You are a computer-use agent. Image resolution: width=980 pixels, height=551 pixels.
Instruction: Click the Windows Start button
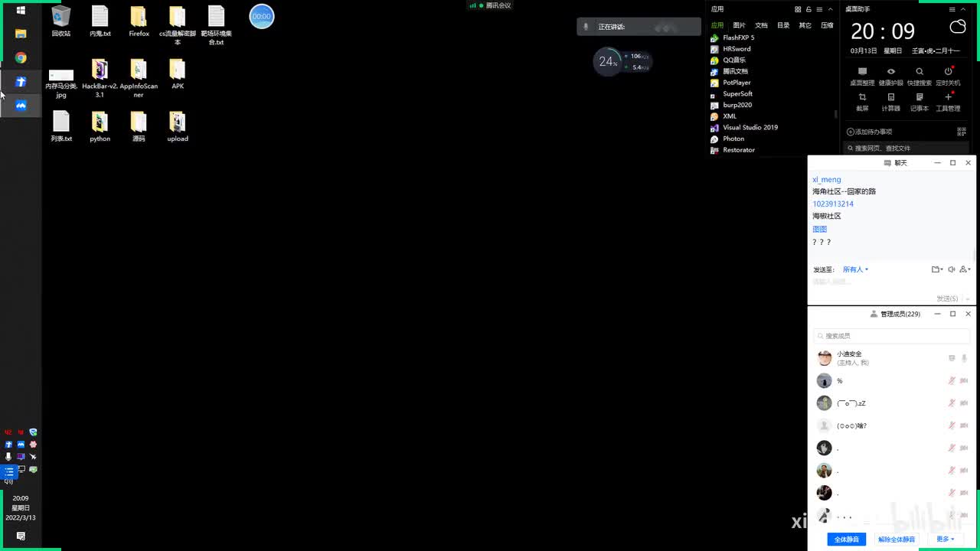coord(21,10)
